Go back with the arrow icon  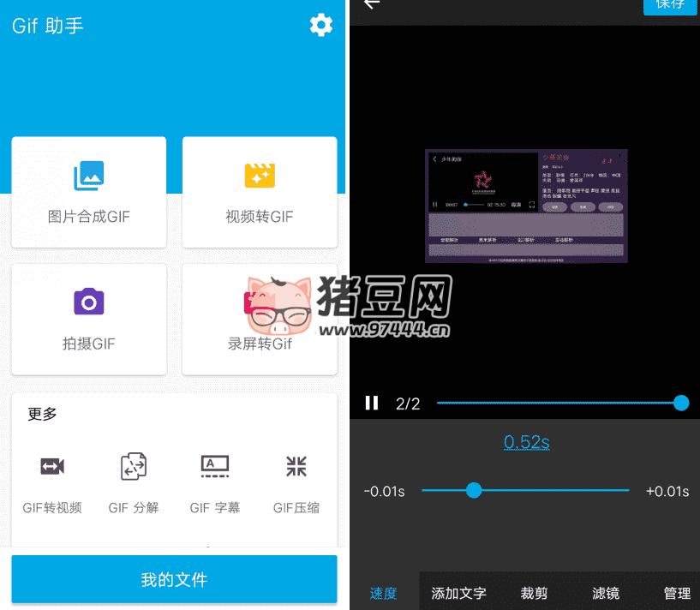click(x=371, y=4)
